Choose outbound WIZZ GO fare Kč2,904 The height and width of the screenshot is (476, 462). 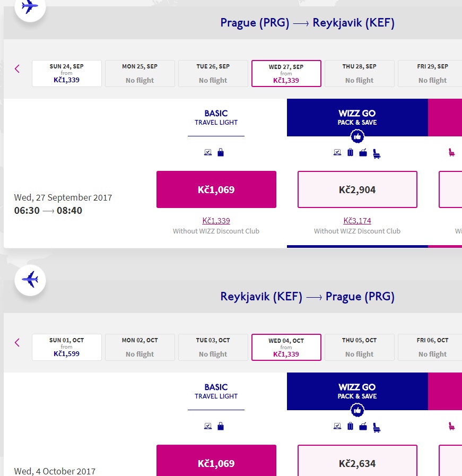tap(358, 189)
